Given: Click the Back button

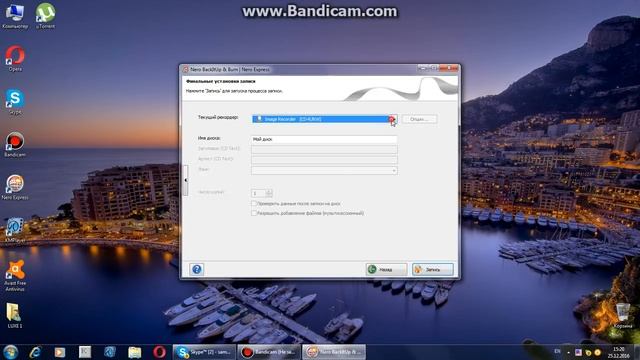Looking at the screenshot, I should pyautogui.click(x=386, y=269).
